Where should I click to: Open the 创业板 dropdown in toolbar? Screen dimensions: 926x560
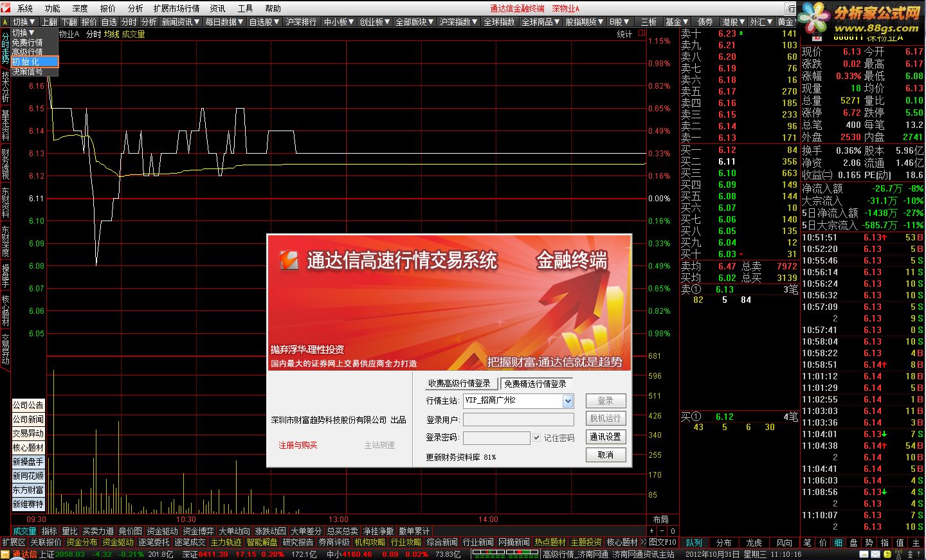pos(374,22)
